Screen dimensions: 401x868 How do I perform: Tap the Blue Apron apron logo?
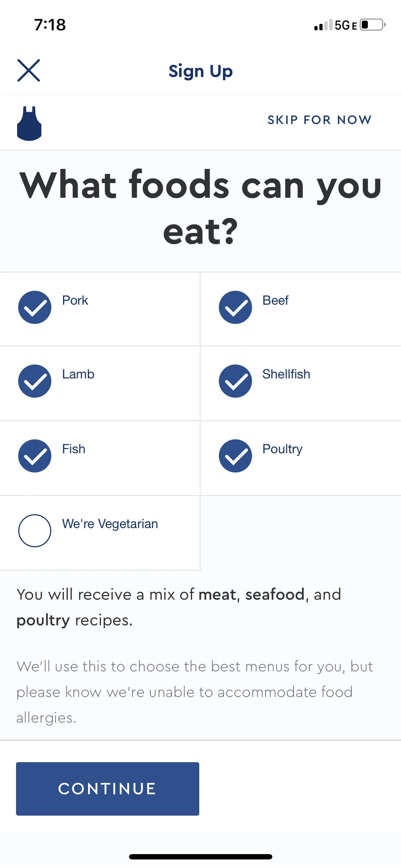29,123
